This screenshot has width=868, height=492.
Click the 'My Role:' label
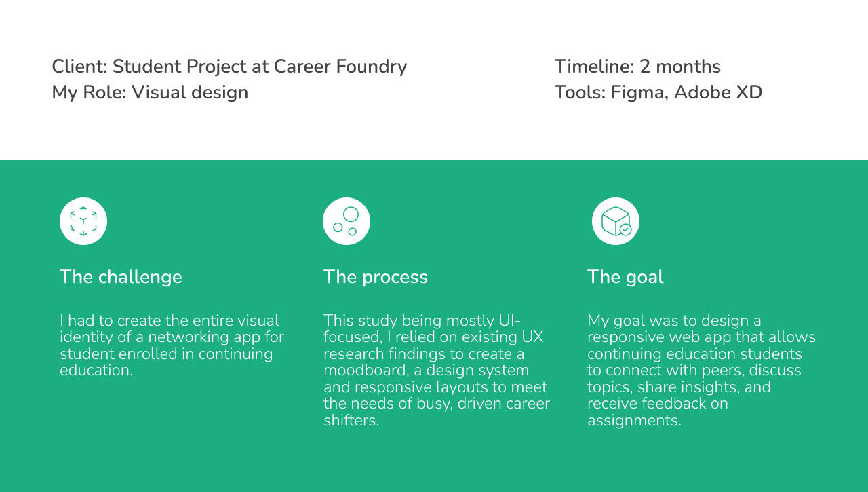coord(89,92)
